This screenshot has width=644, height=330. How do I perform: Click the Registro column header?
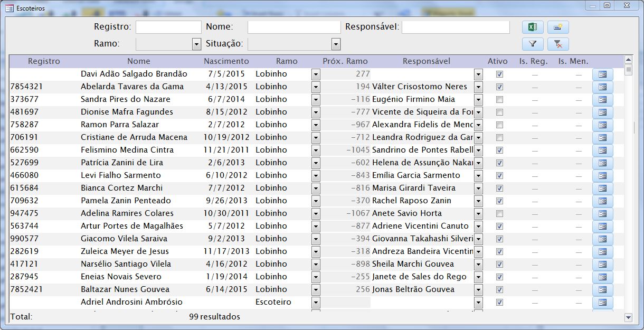(44, 61)
